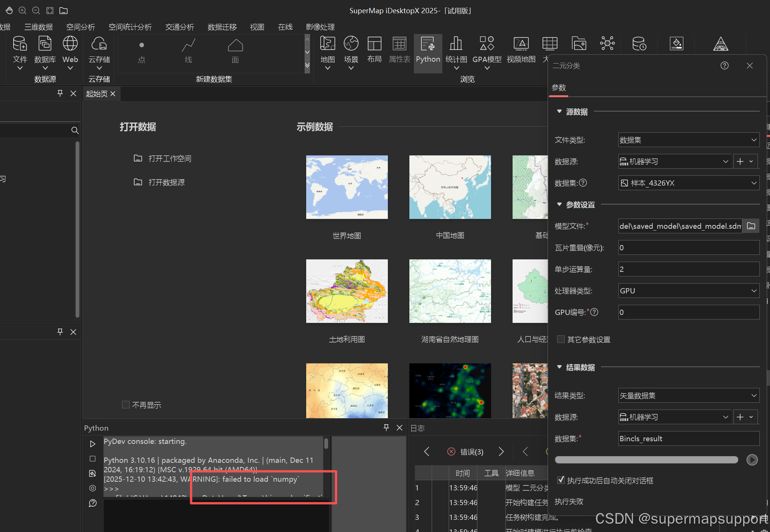Click 打开工作空间 to open a workspace
The height and width of the screenshot is (532, 770).
pyautogui.click(x=170, y=158)
